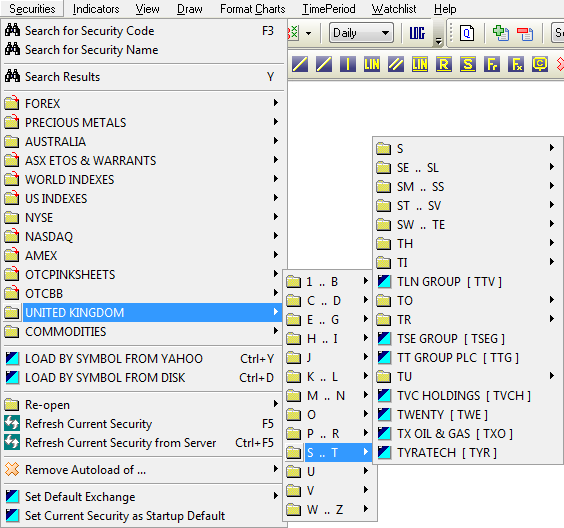
Task: Select the vertical line drawing tool
Action: click(x=348, y=64)
